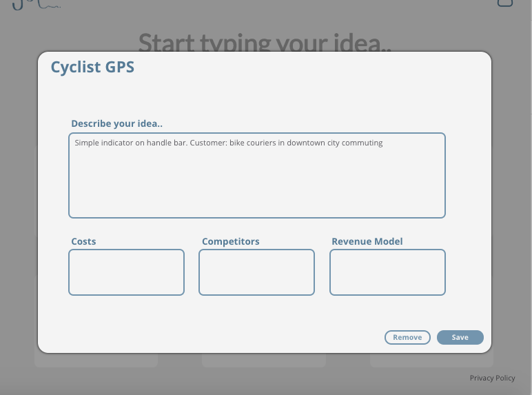The image size is (532, 395).
Task: Click the Competitors label
Action: (x=231, y=241)
